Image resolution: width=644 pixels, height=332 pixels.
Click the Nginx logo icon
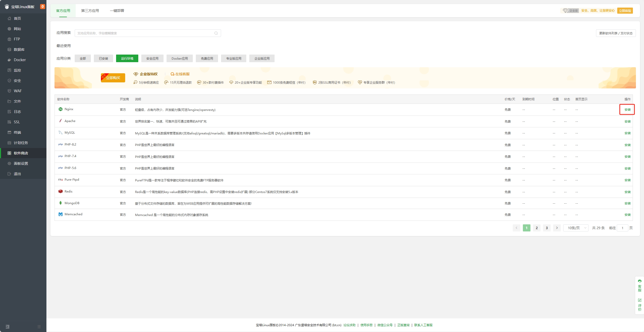61,109
